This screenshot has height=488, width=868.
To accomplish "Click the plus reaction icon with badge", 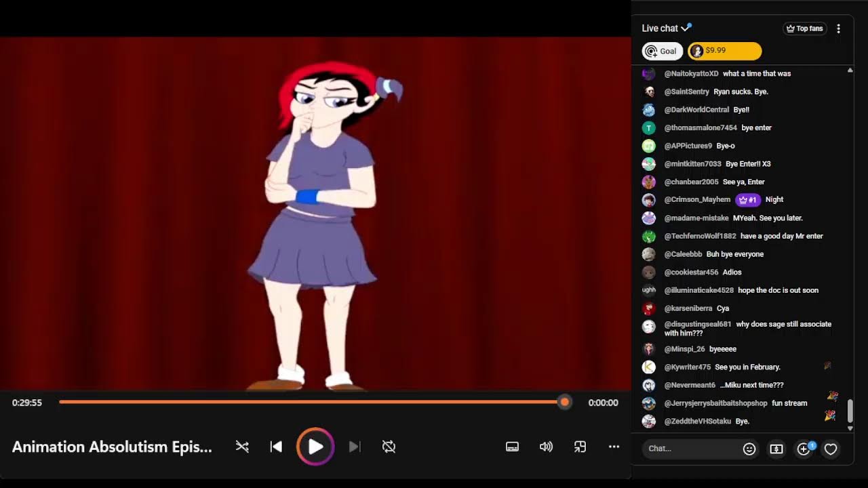I will click(804, 448).
